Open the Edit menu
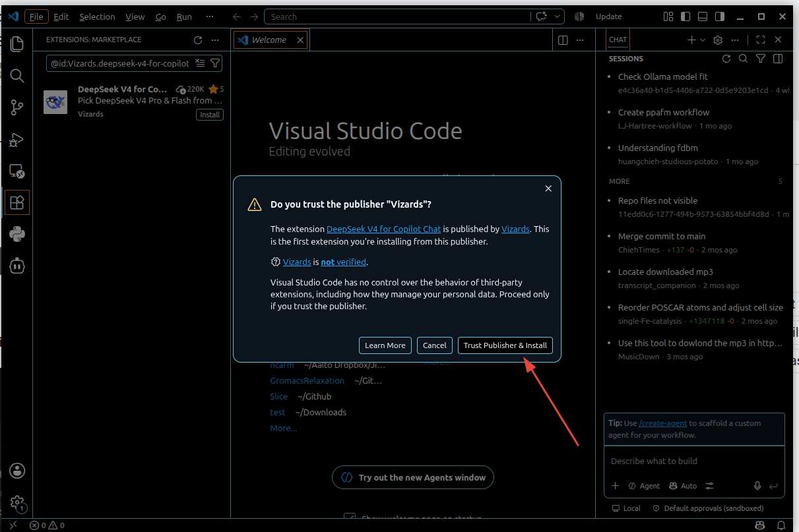Viewport: 799px width, 532px height. tap(61, 16)
